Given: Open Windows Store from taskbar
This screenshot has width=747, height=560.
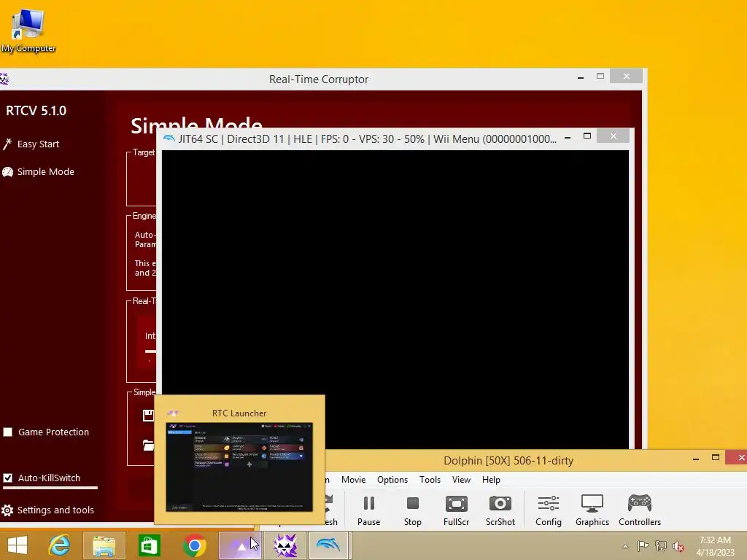Looking at the screenshot, I should click(x=149, y=545).
